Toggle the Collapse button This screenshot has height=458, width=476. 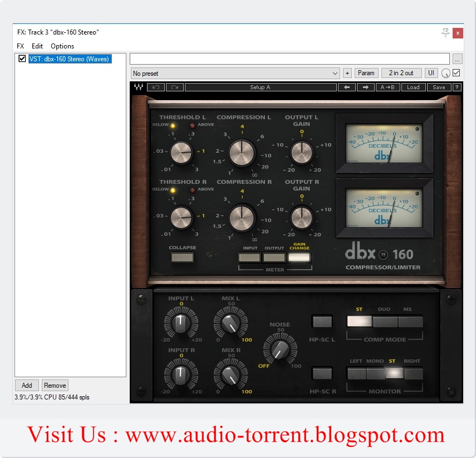point(182,257)
